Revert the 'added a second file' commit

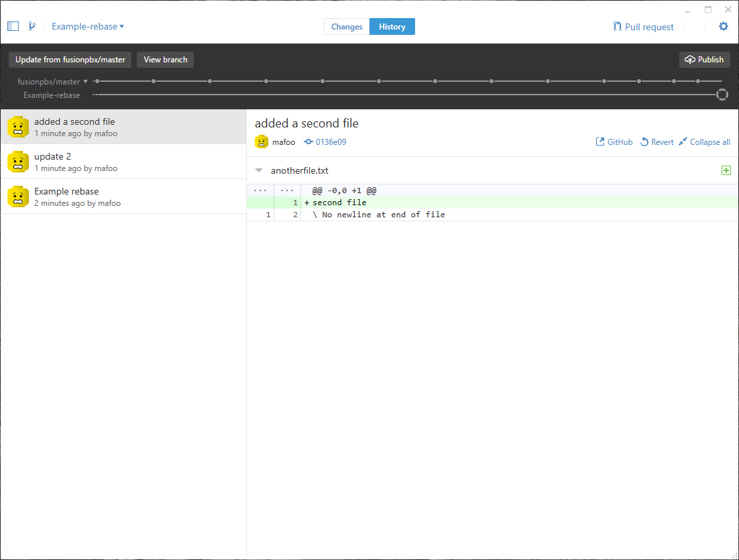pyautogui.click(x=657, y=142)
